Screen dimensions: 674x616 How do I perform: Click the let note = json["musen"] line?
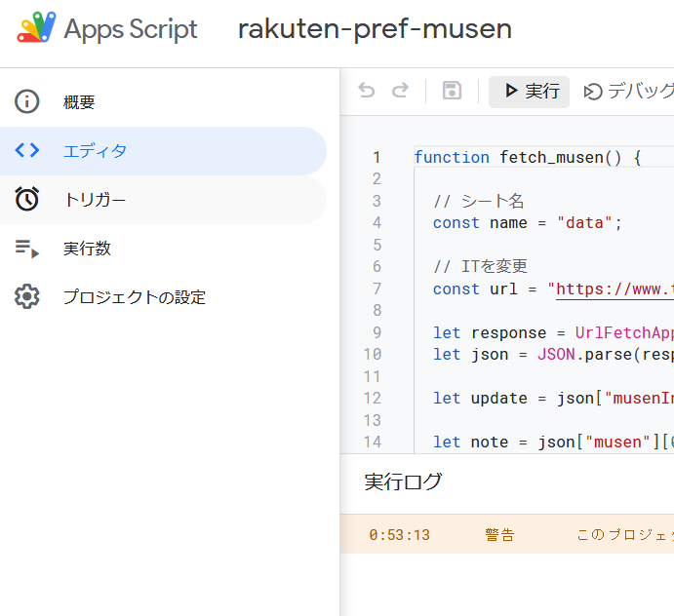[x=553, y=443]
